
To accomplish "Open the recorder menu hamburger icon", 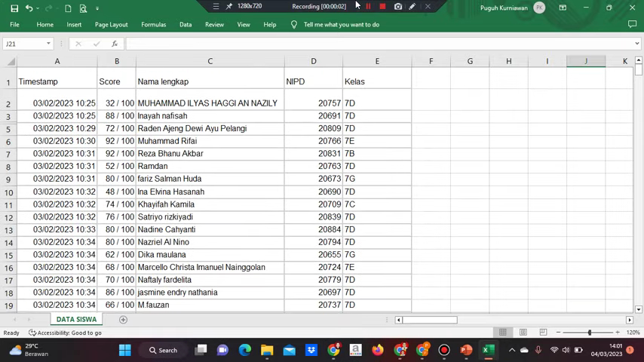I will (216, 6).
